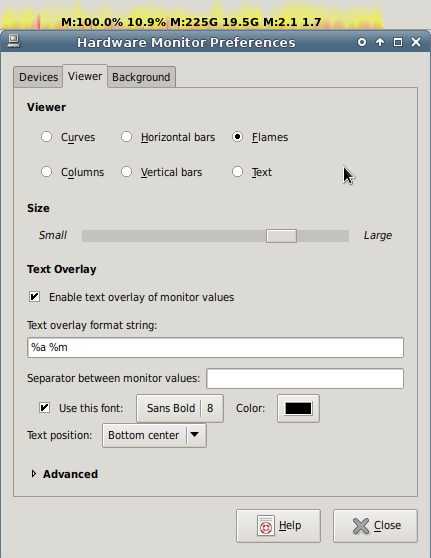The image size is (431, 558).
Task: Open the Text position dropdown
Action: click(154, 435)
